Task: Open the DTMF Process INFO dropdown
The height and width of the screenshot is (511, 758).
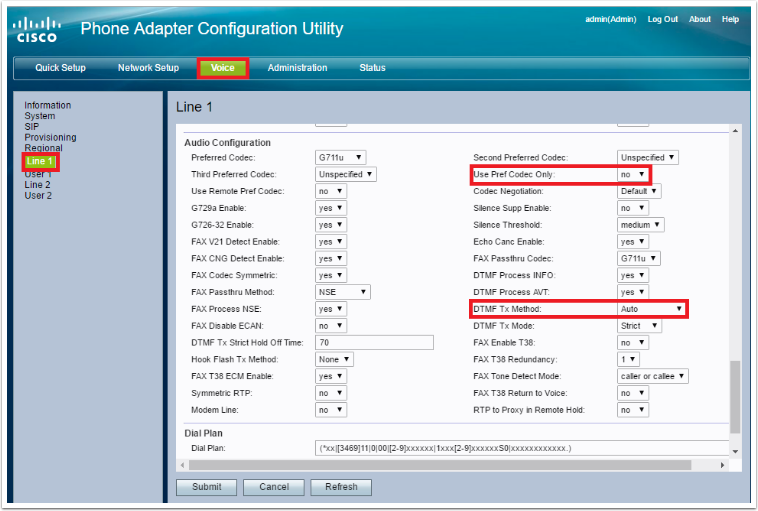Action: pyautogui.click(x=633, y=276)
